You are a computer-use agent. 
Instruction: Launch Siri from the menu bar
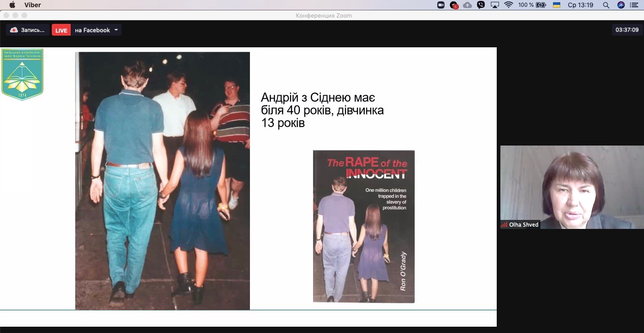(621, 5)
